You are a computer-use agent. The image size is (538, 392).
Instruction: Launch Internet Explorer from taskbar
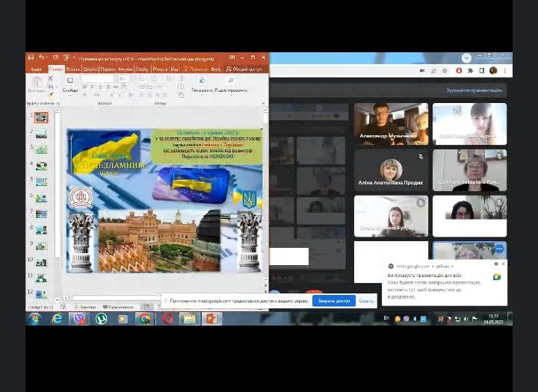(x=58, y=319)
